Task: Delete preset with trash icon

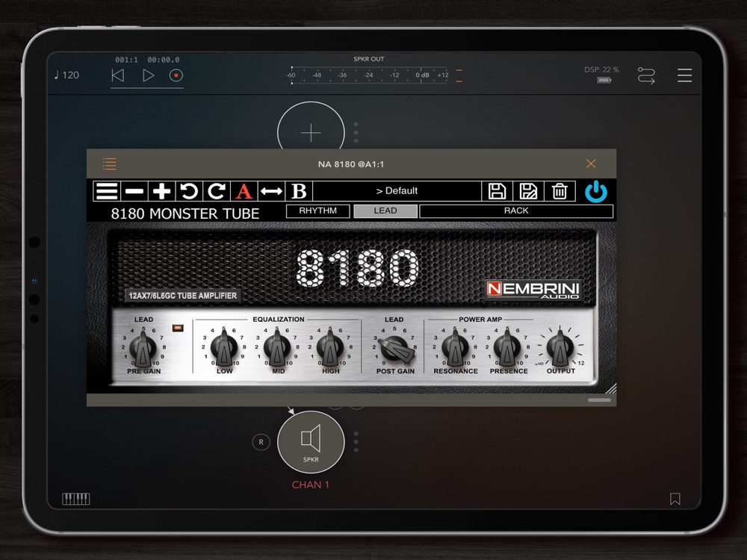Action: pos(560,191)
